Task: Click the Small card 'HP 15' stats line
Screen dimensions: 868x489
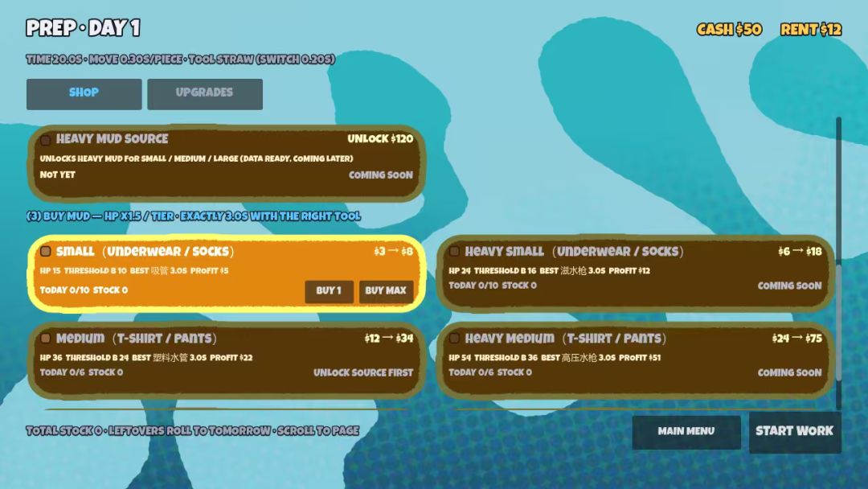Action: coord(134,271)
